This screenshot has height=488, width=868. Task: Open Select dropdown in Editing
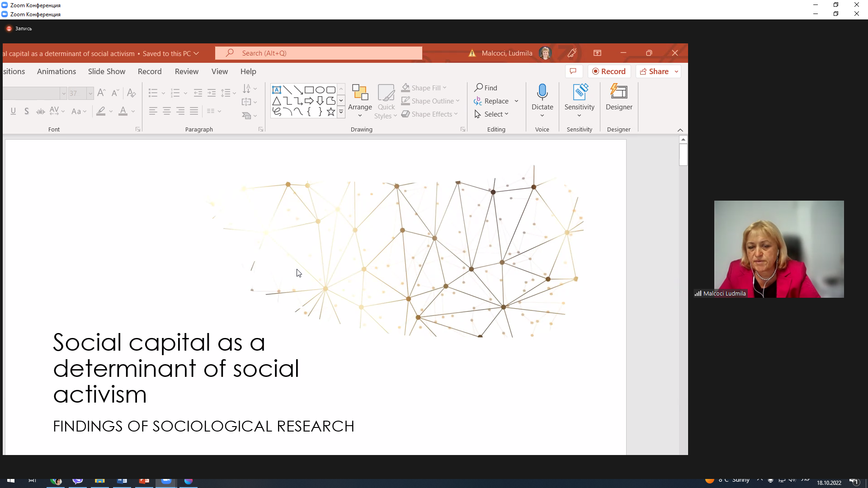[x=491, y=114]
